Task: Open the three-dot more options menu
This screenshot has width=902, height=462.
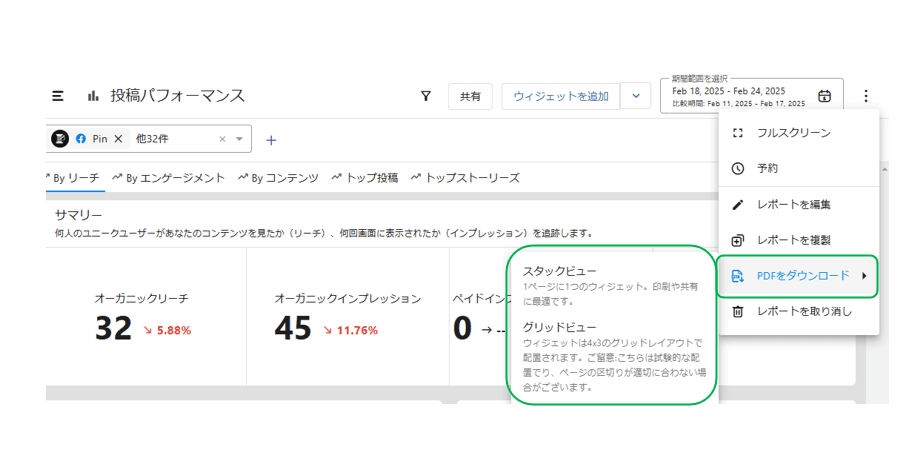Action: tap(866, 96)
